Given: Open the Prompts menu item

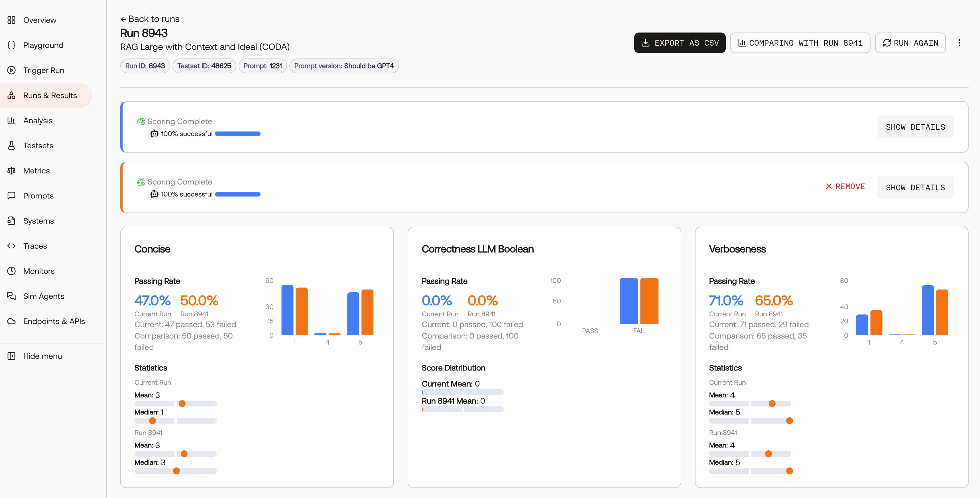Looking at the screenshot, I should (x=38, y=196).
